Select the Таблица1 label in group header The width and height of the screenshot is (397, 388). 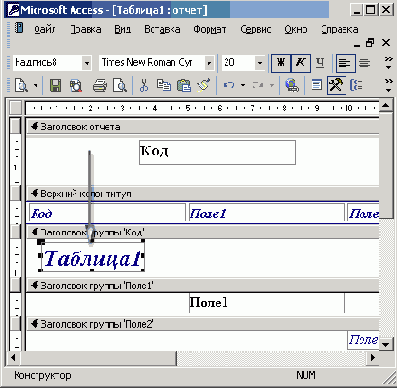click(93, 258)
